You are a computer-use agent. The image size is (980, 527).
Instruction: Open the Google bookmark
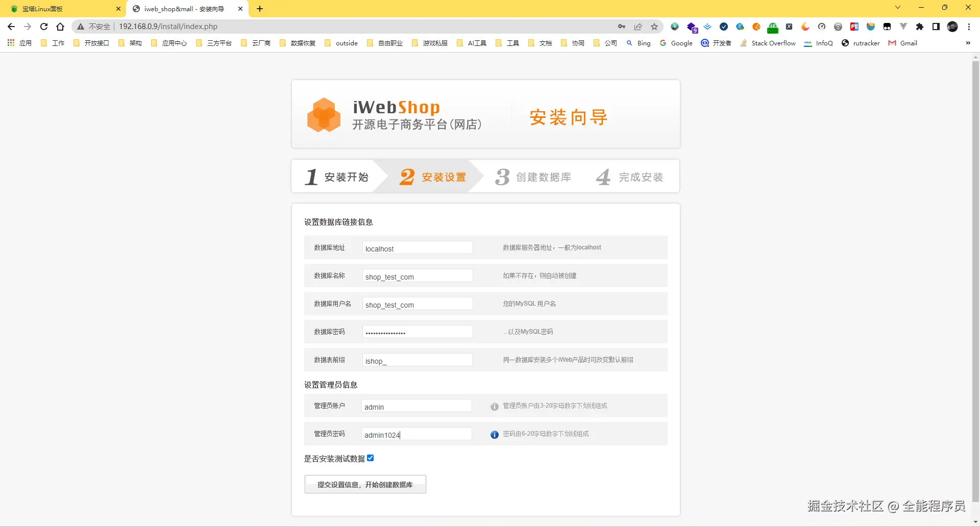(676, 43)
